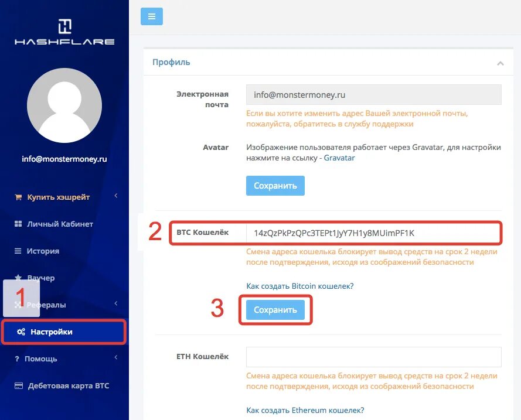Open Как создать Ethereum кошелек? link
Viewport: 521px width, 420px height.
click(305, 411)
